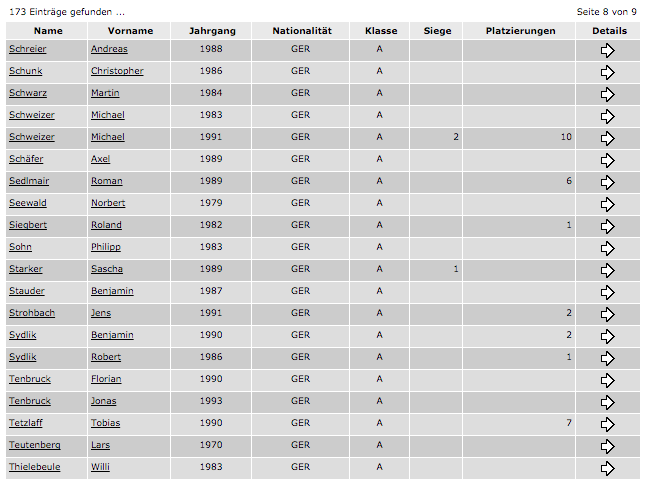This screenshot has width=645, height=492.
Task: Click first name link Jonas
Action: point(104,401)
